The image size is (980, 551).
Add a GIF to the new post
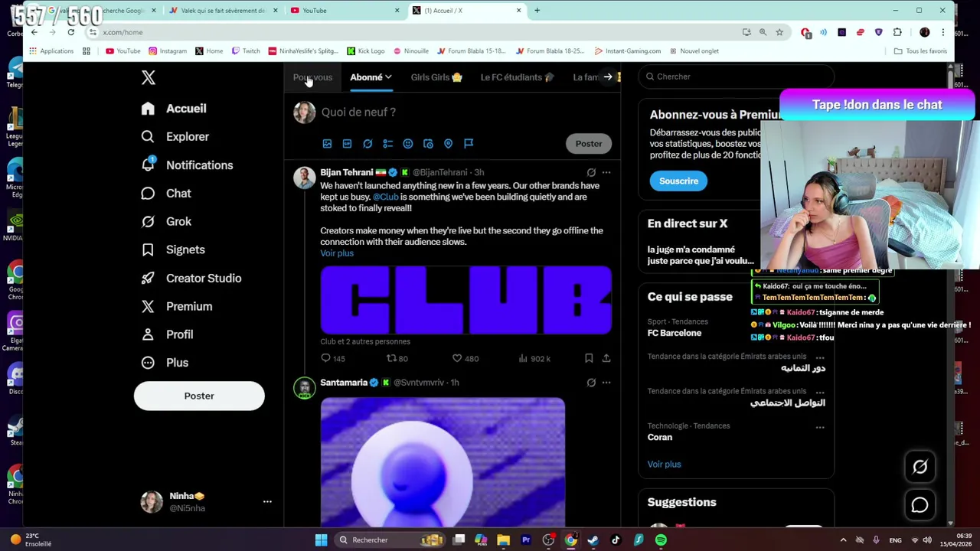(347, 144)
